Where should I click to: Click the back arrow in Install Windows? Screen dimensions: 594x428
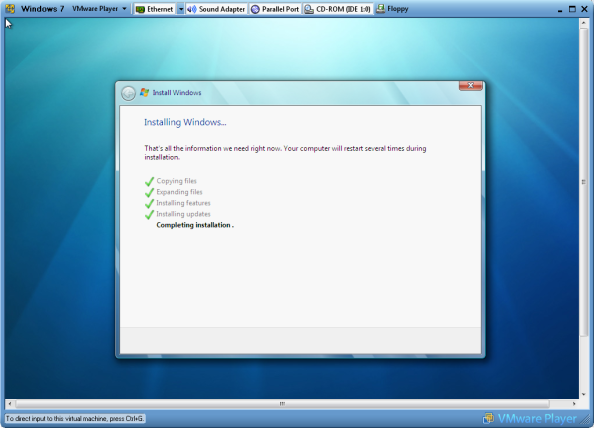click(x=128, y=93)
